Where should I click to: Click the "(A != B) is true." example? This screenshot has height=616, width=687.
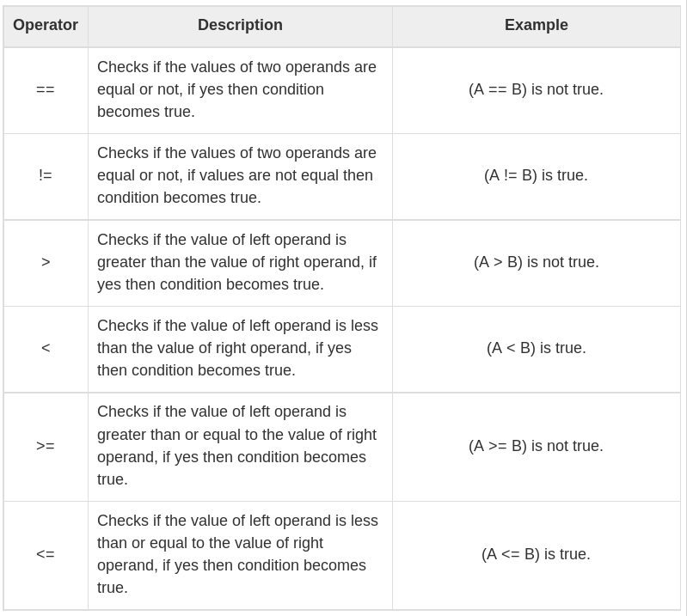click(x=536, y=176)
